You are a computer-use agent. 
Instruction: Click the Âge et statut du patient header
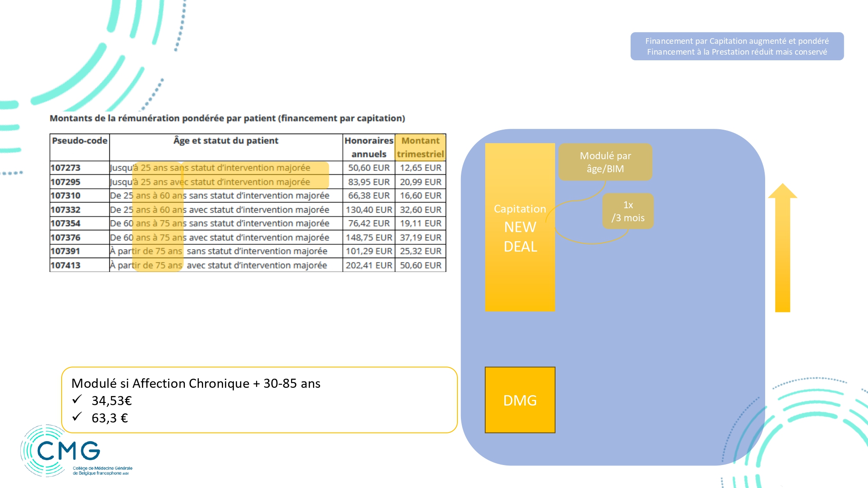tap(226, 141)
